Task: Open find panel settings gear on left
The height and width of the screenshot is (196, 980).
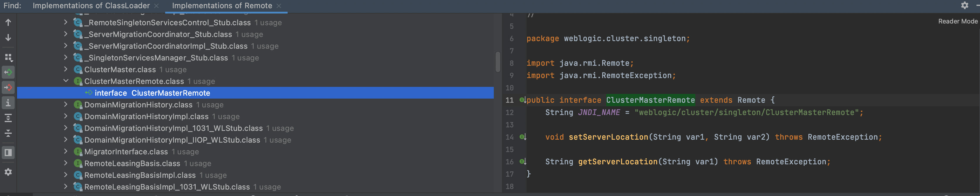Action: tap(8, 172)
